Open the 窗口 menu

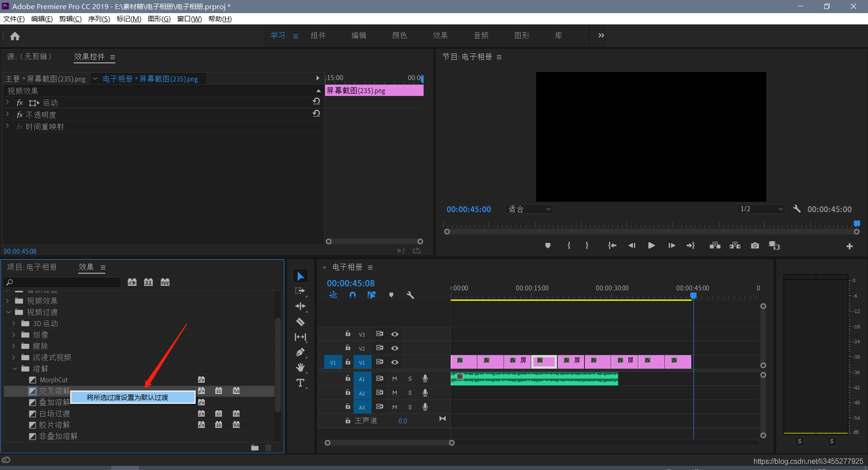pos(189,19)
